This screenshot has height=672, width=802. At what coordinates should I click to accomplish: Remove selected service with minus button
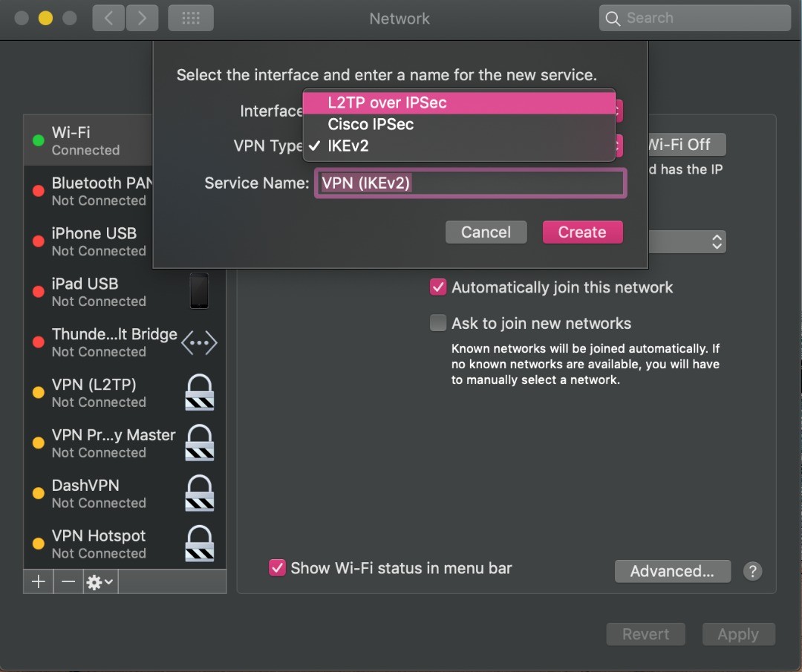(x=68, y=582)
